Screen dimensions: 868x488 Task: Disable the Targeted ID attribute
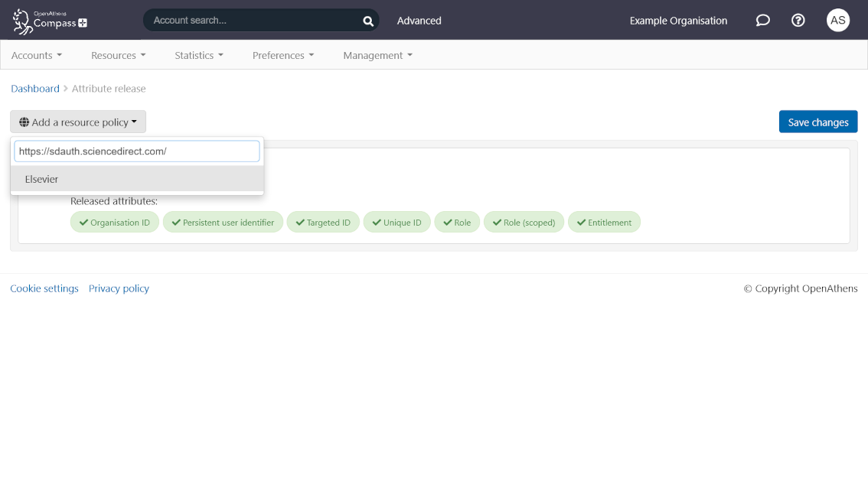(323, 222)
